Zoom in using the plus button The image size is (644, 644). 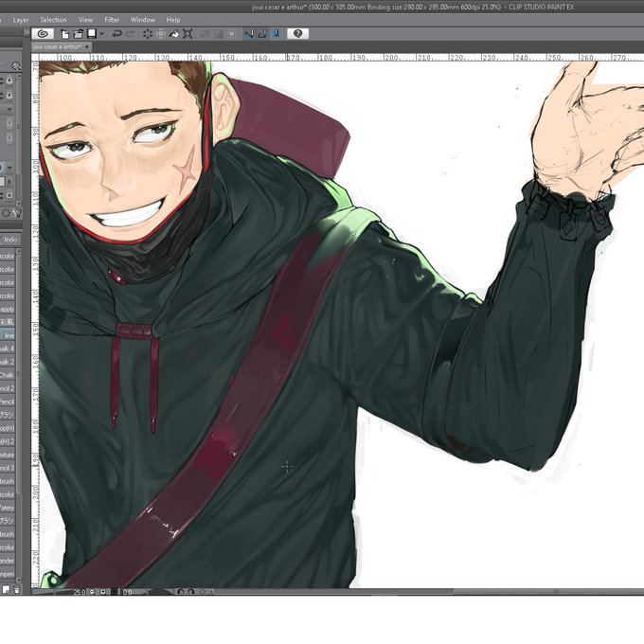coord(103,592)
